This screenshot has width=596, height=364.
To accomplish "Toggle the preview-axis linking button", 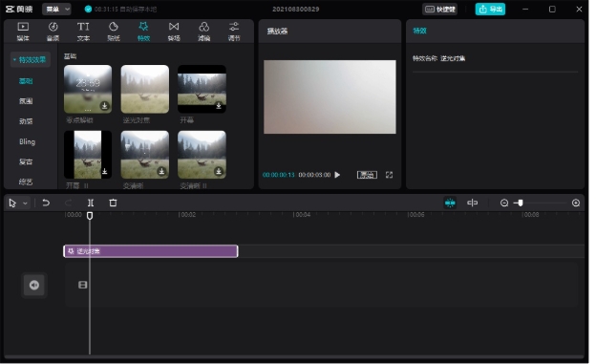I will [x=472, y=203].
